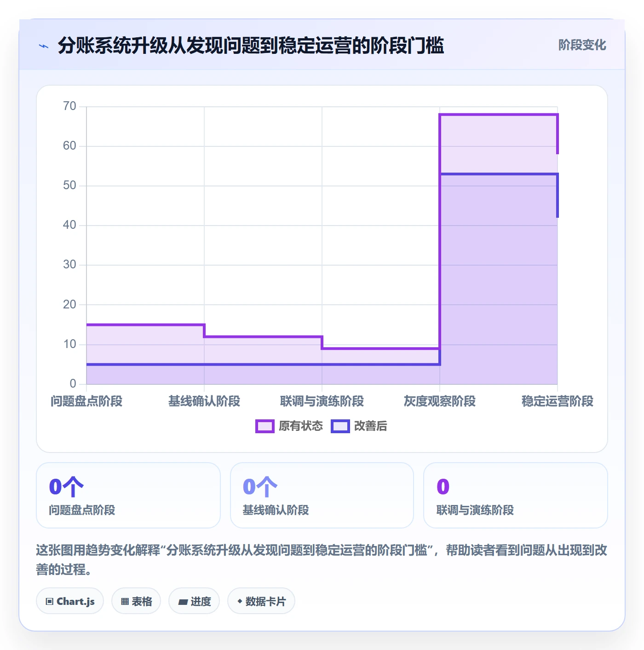
Task: Click the 进度 chip bar icon
Action: coord(183,602)
